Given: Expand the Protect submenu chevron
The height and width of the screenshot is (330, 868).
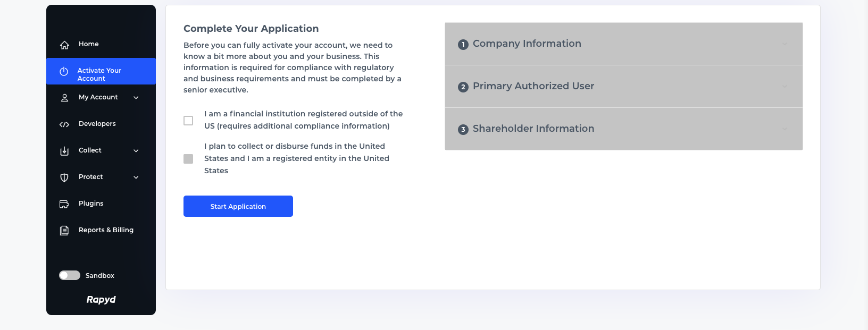Looking at the screenshot, I should (136, 177).
